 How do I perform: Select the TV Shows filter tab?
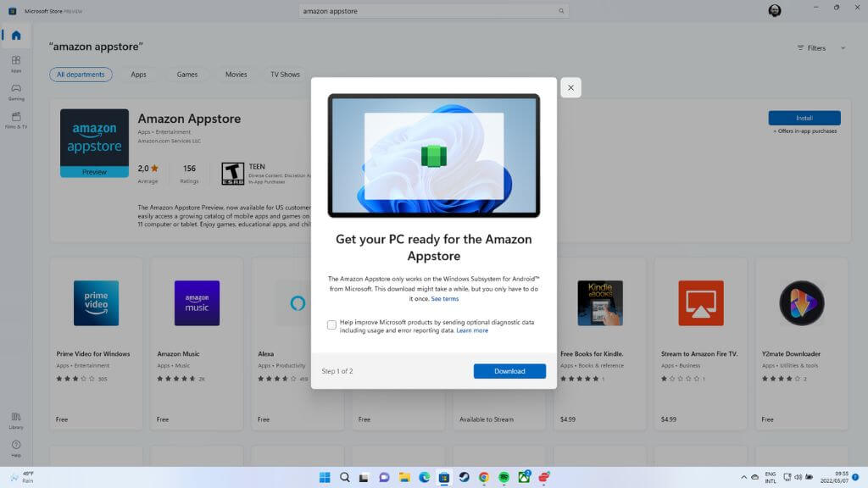click(285, 75)
